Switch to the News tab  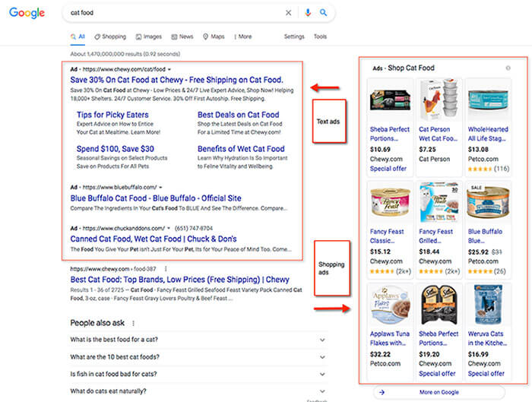(x=182, y=36)
